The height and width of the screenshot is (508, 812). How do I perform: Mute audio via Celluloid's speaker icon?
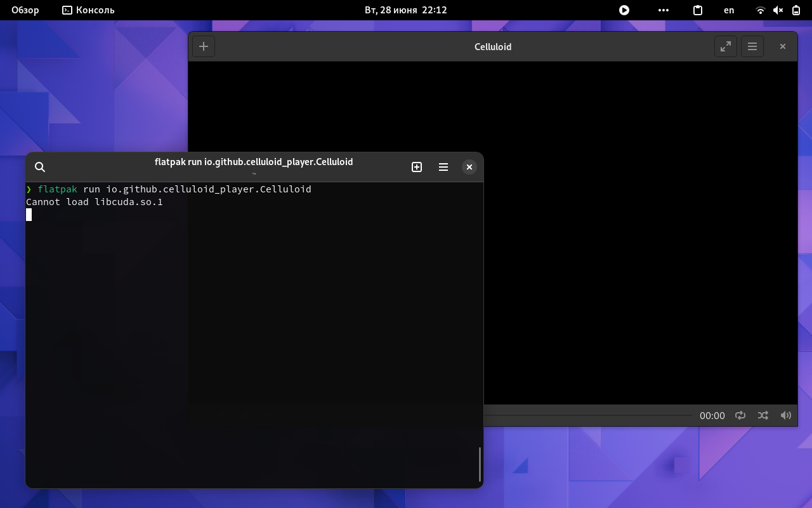tap(785, 415)
